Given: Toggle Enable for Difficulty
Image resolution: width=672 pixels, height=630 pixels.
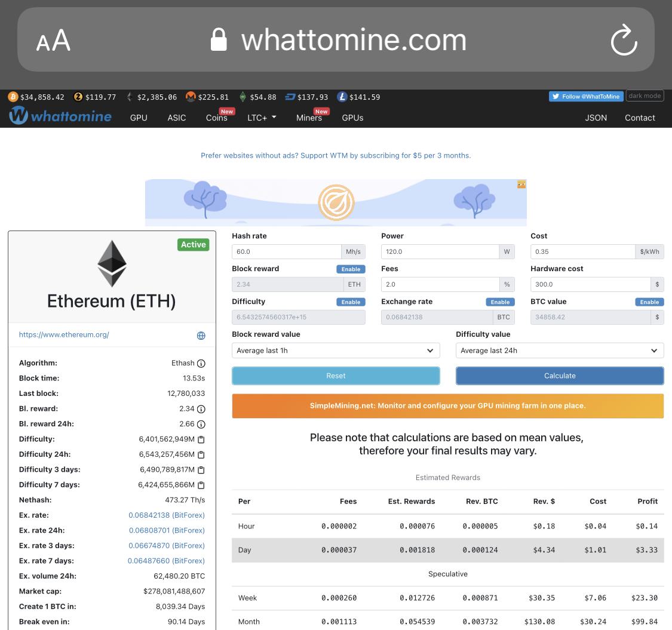Looking at the screenshot, I should pyautogui.click(x=351, y=302).
